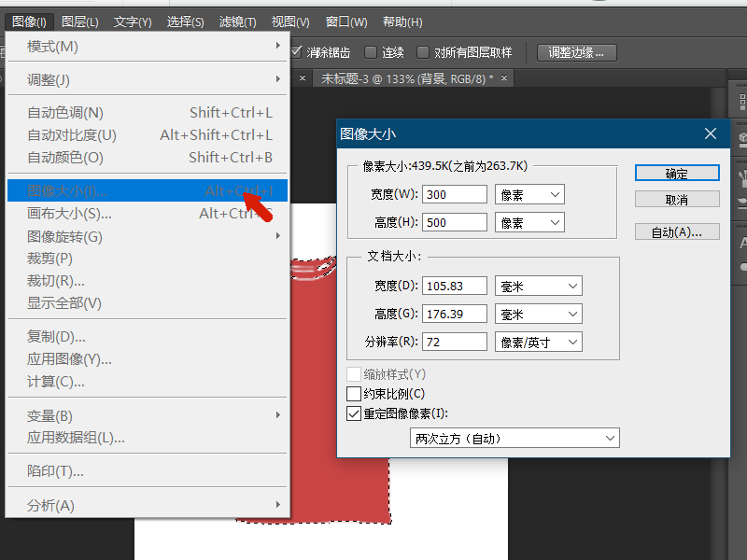Select 画布大小(S)... menu item
This screenshot has height=560, width=747.
(148, 214)
